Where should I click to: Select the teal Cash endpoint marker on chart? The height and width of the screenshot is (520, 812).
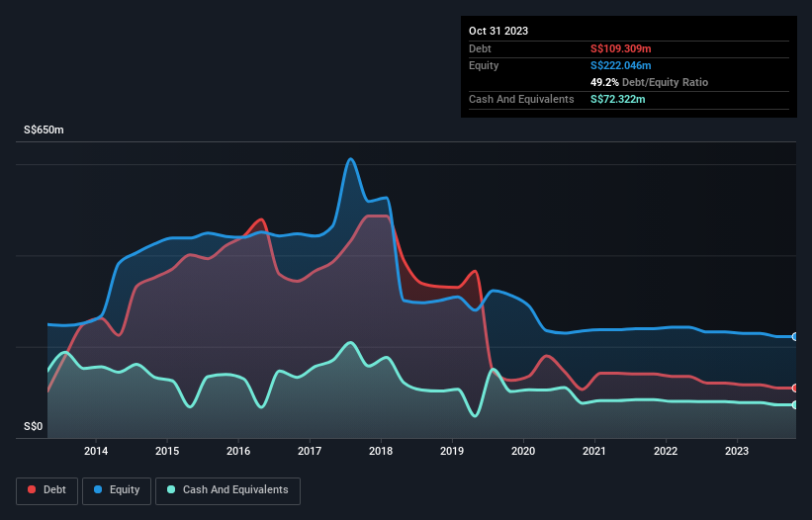click(x=795, y=405)
